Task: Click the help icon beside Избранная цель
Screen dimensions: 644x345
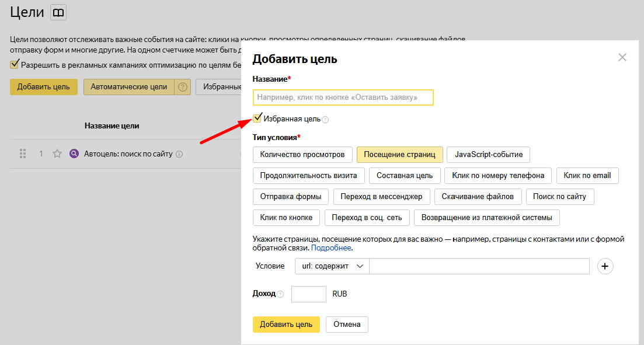Action: pos(326,120)
